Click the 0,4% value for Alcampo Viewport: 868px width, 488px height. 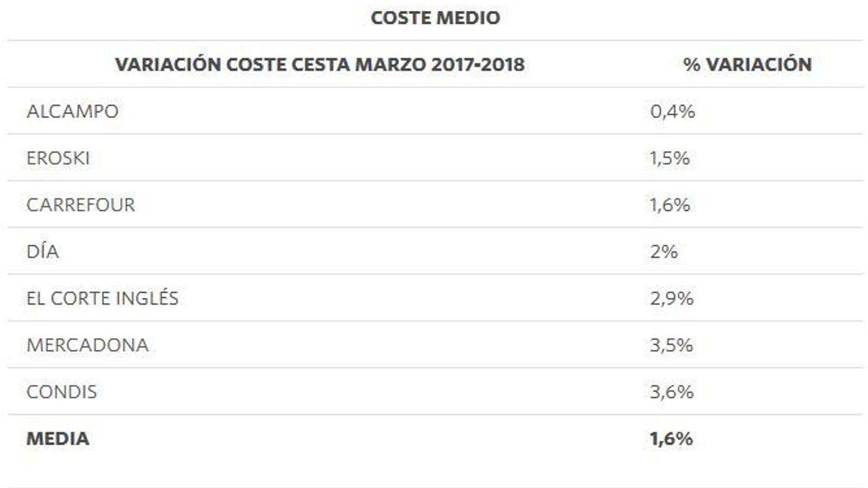click(x=672, y=112)
